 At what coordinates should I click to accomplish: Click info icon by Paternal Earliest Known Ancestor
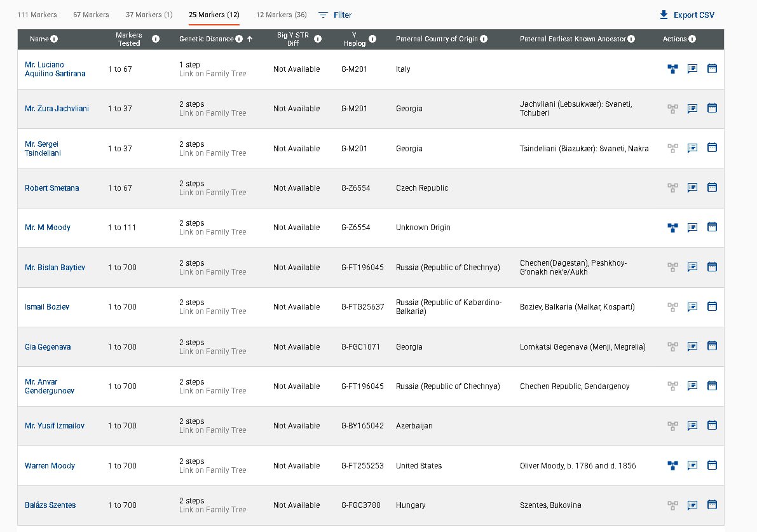pyautogui.click(x=631, y=39)
